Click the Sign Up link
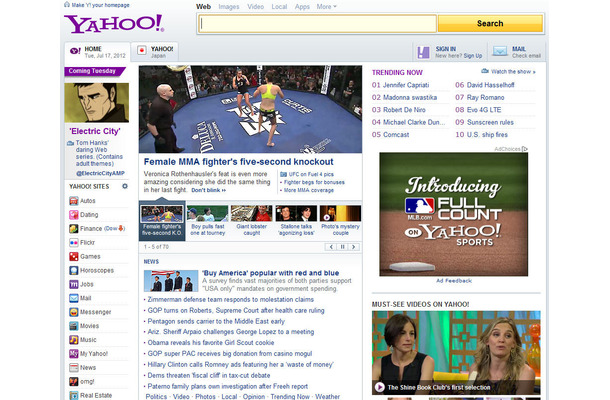Viewport: 610px width, 400px height. coord(473,56)
